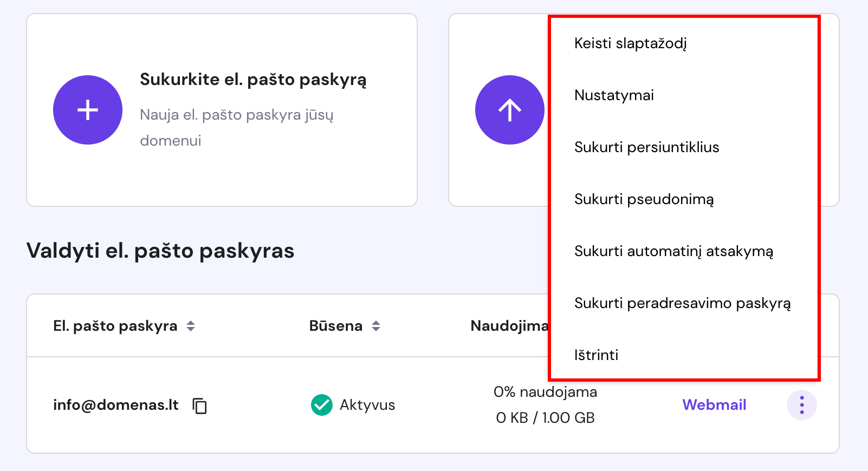
Task: Open Nustatymai from the menu
Action: coord(614,95)
